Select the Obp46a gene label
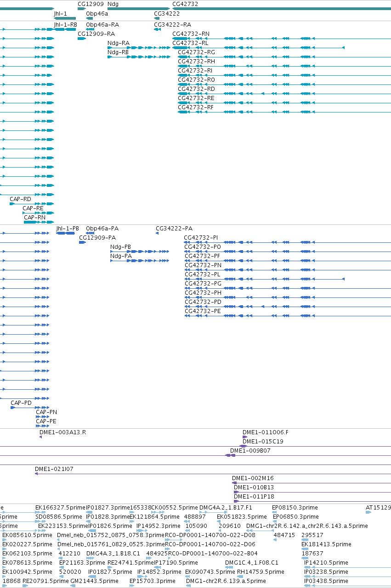This screenshot has width=391, height=588. (97, 14)
